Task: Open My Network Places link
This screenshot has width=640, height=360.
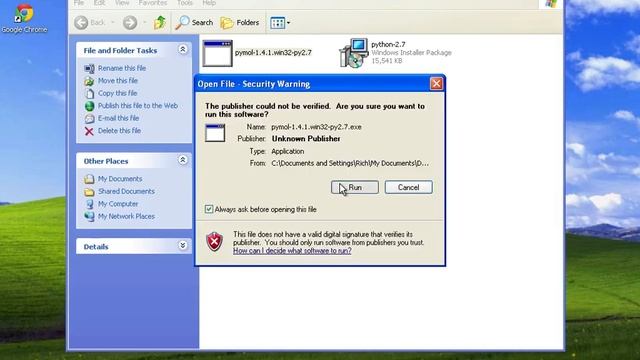Action: (126, 216)
